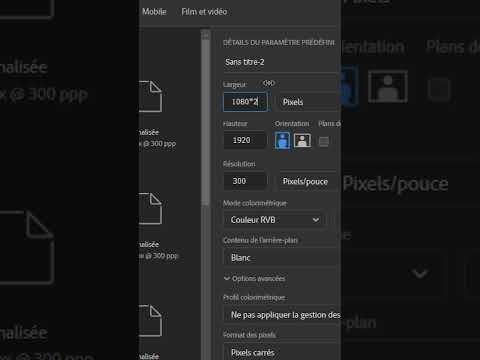Select portrait orientation icon

click(x=282, y=140)
